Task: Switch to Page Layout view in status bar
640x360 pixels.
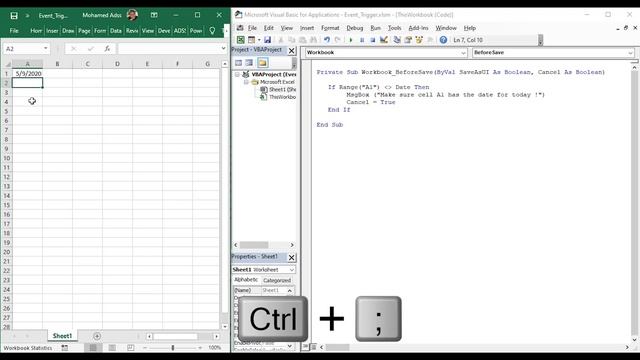Action: [x=112, y=348]
